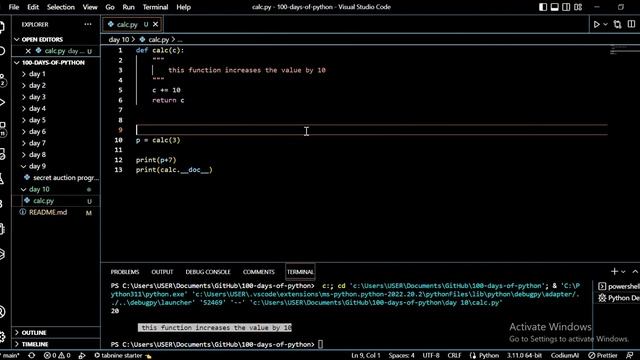This screenshot has width=640, height=360.
Task: Open the View menu
Action: point(90,7)
